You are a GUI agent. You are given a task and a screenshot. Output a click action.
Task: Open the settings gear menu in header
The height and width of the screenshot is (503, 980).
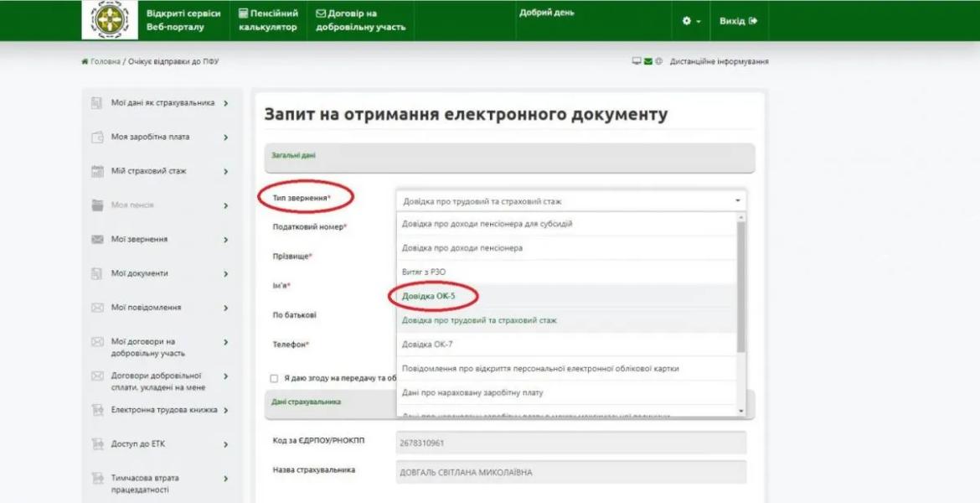690,21
